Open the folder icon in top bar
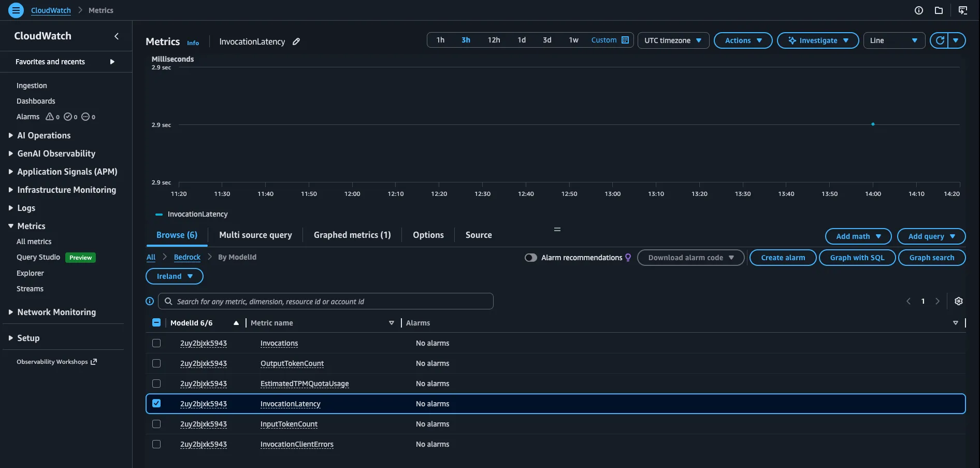Screen dimensions: 980x468 click(x=939, y=10)
